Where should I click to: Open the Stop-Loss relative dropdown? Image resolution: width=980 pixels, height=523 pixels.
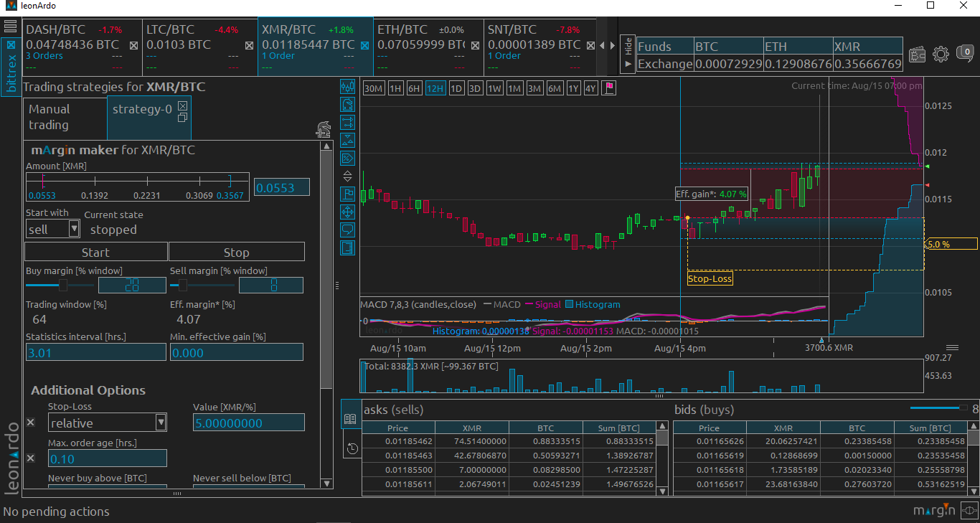(x=108, y=423)
